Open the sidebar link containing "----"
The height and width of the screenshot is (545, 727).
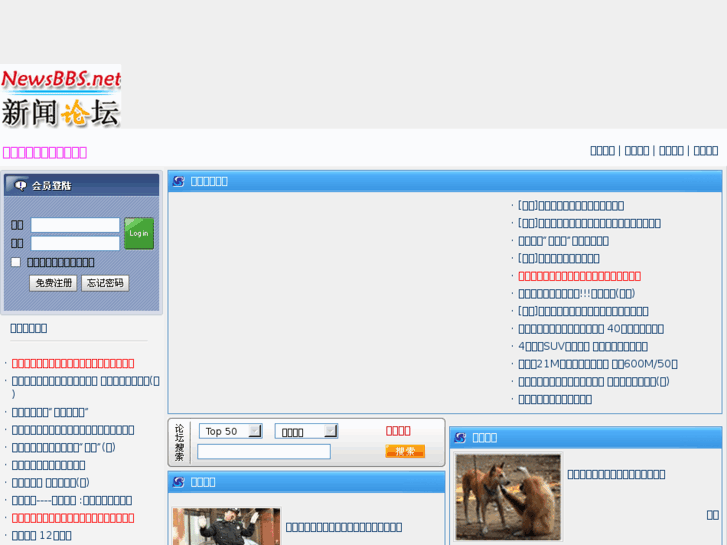[72, 500]
